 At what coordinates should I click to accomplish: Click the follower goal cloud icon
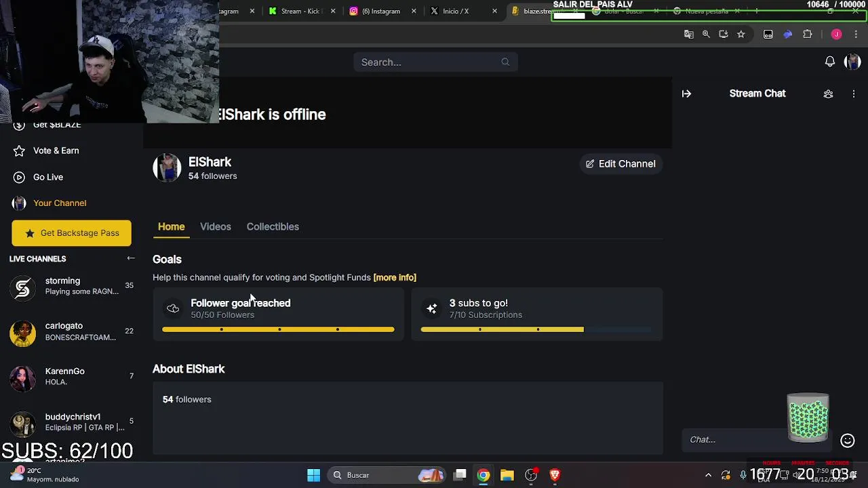[x=173, y=309]
